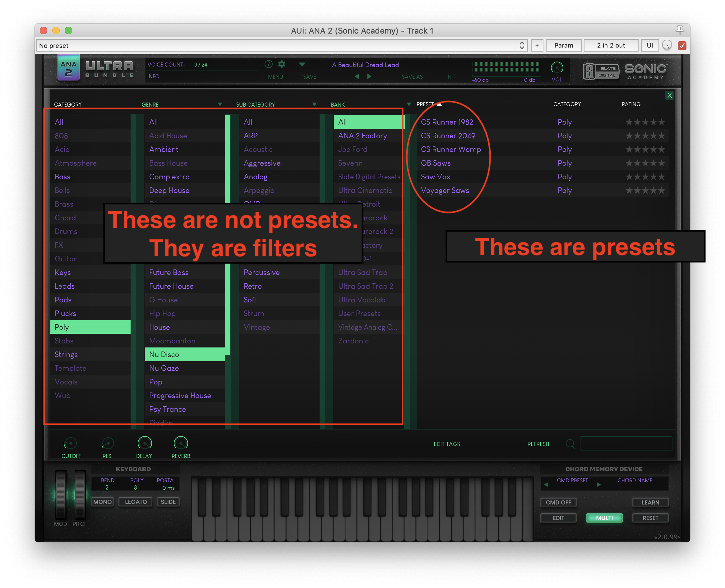Turn the DELAY knob
Image resolution: width=725 pixels, height=588 pixels.
tap(145, 443)
